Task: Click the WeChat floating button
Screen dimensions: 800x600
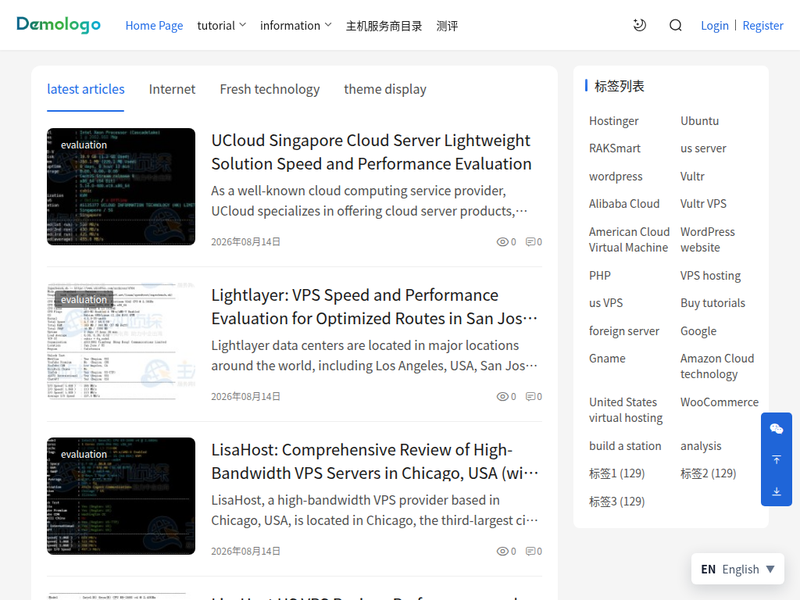Action: 777,429
